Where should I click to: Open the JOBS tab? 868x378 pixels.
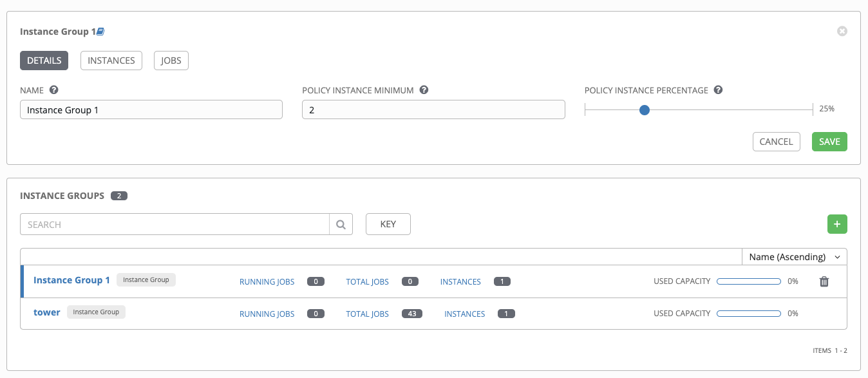171,60
